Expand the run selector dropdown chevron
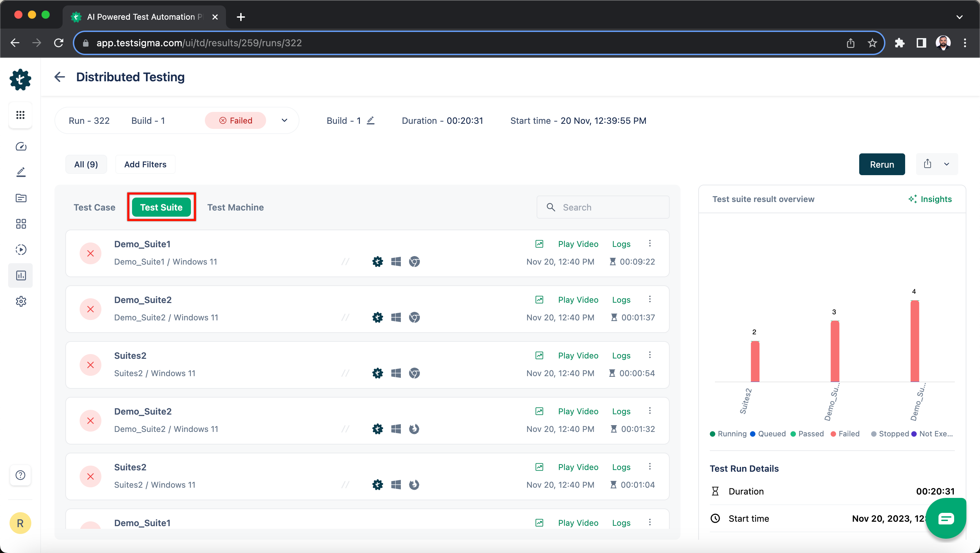The height and width of the screenshot is (553, 980). point(284,120)
